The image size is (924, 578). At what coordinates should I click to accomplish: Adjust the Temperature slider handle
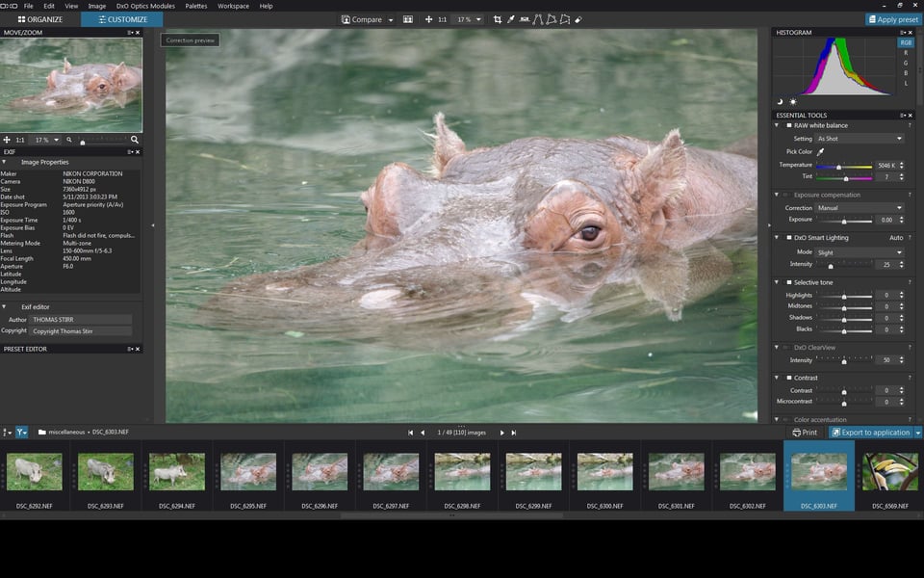tap(838, 168)
